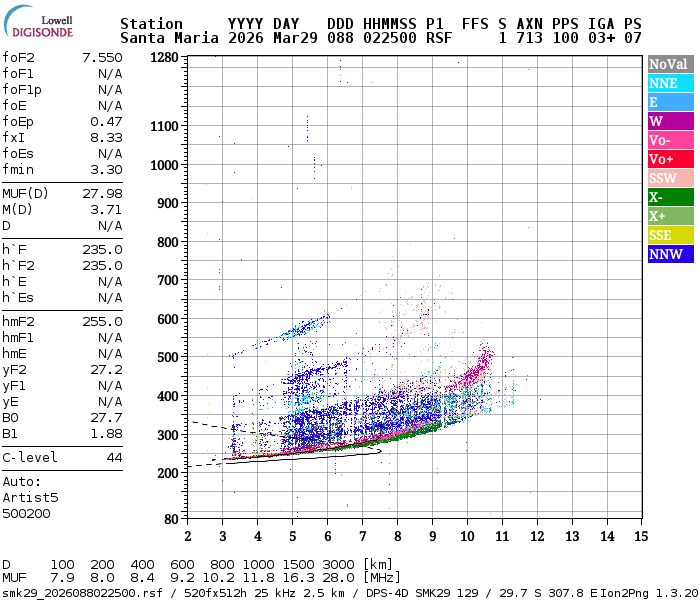Click the foF2 value 7.550
The image size is (700, 600).
click(102, 58)
